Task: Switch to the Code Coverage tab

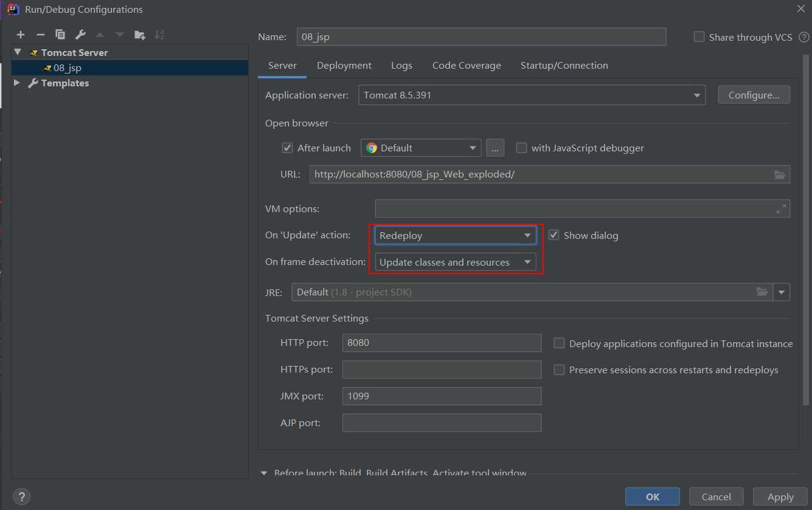Action: point(467,65)
